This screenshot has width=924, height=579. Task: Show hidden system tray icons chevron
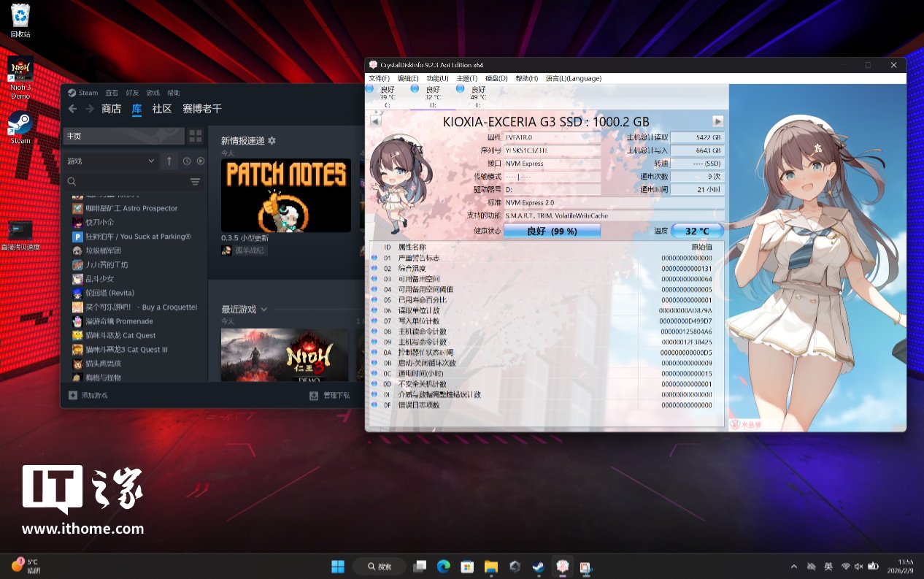[794, 567]
